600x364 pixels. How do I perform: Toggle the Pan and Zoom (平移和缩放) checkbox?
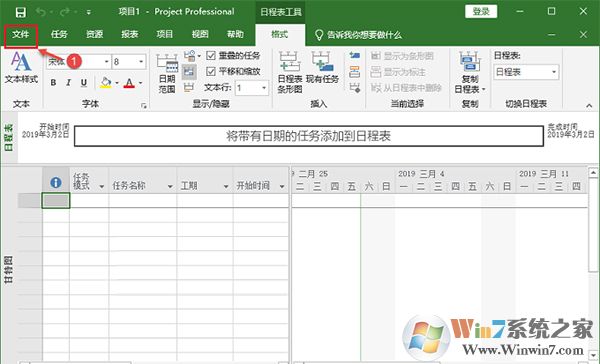click(211, 72)
